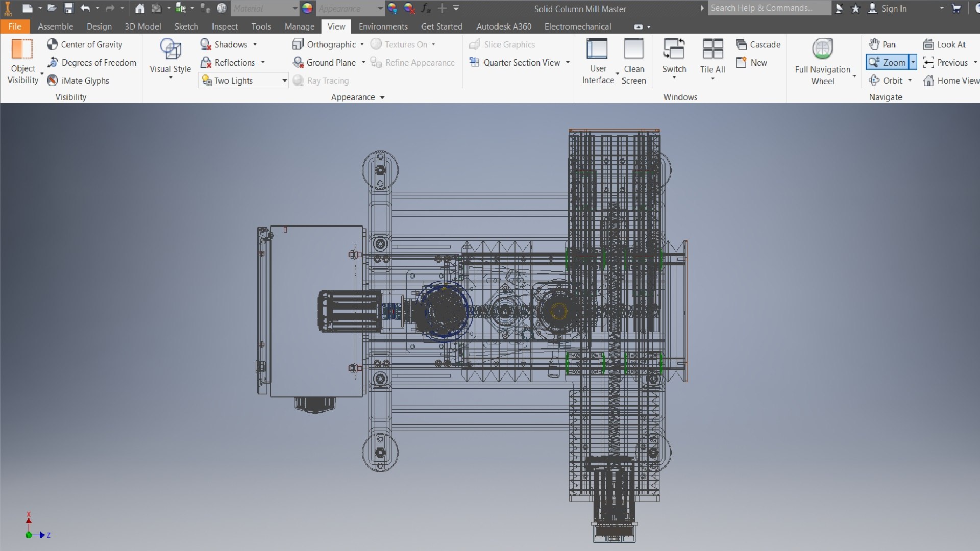
Task: Open the Environments tab
Action: click(383, 27)
